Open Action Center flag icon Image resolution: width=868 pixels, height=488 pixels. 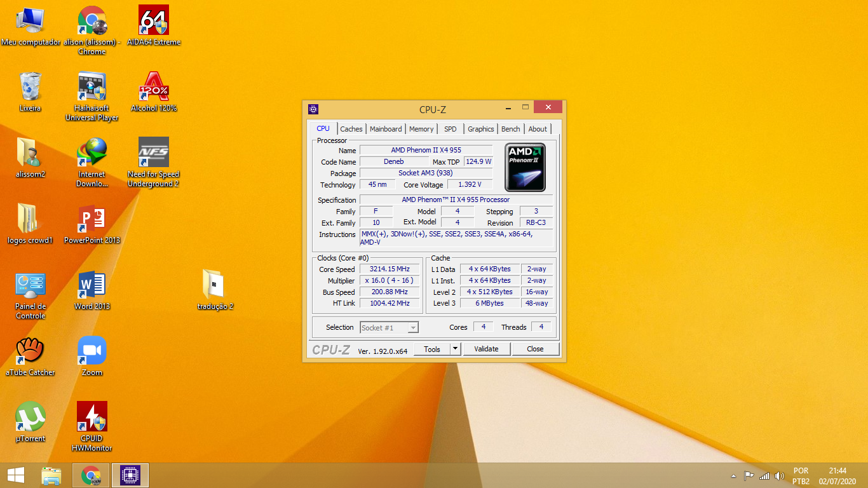tap(749, 476)
